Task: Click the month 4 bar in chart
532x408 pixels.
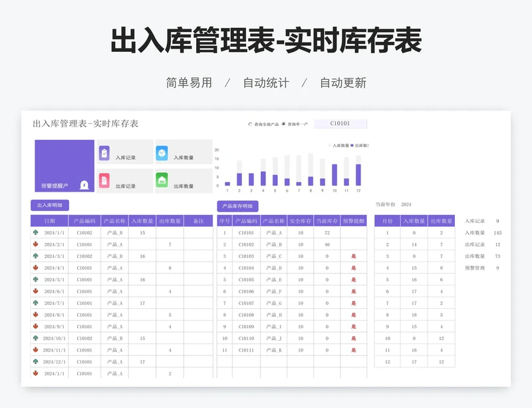Action: [x=263, y=178]
